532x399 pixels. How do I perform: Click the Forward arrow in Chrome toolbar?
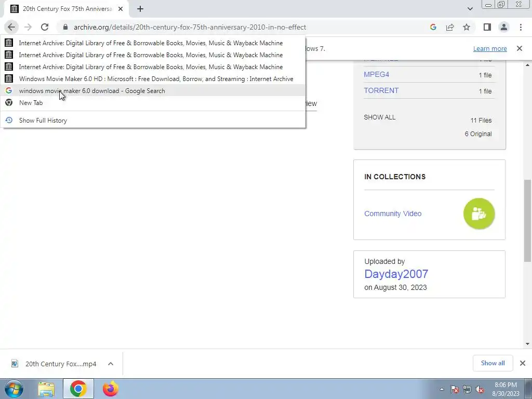click(28, 27)
